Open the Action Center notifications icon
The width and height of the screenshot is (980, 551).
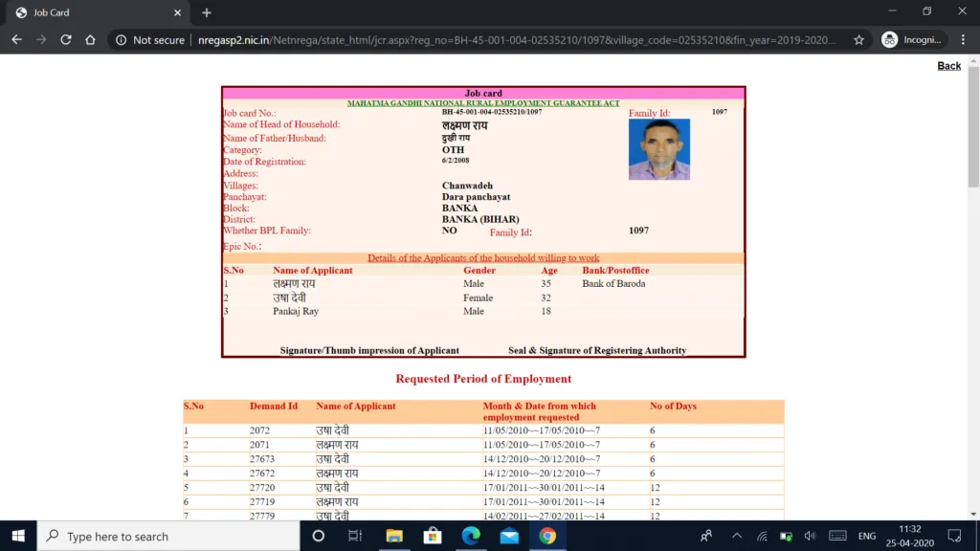point(955,538)
